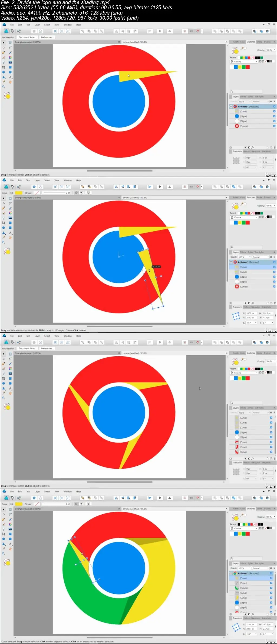Hide the blue (Ellipse) layer in first frame
The height and width of the screenshot is (644, 277).
274,116
